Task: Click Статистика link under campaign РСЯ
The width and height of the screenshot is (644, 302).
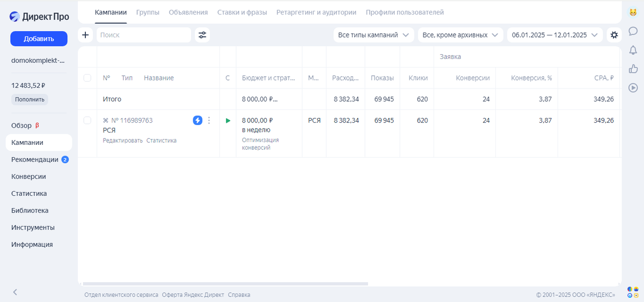Action: click(x=162, y=141)
